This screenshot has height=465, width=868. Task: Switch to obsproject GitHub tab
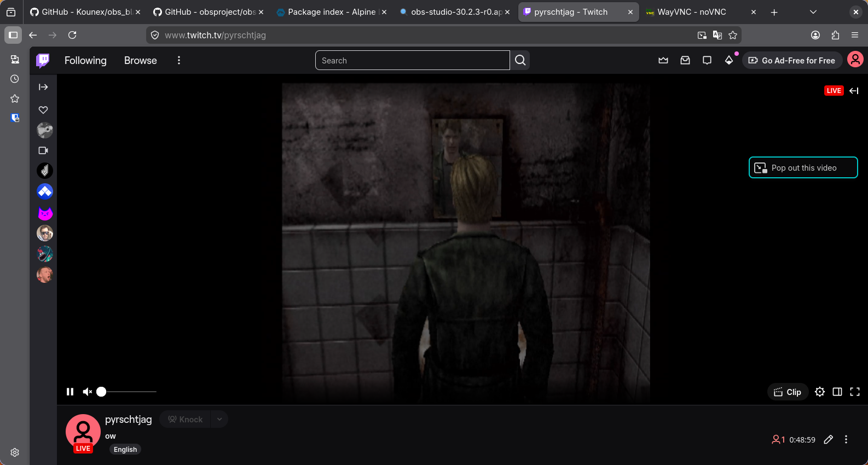[209, 12]
